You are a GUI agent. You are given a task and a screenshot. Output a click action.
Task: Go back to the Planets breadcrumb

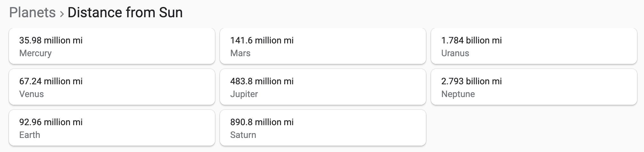pos(32,13)
